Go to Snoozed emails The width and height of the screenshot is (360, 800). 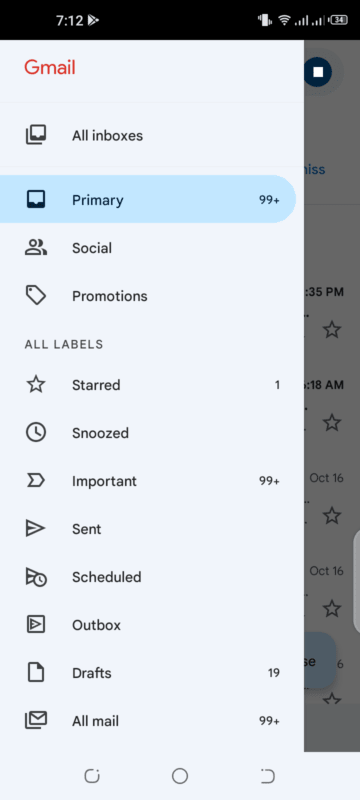(148, 433)
